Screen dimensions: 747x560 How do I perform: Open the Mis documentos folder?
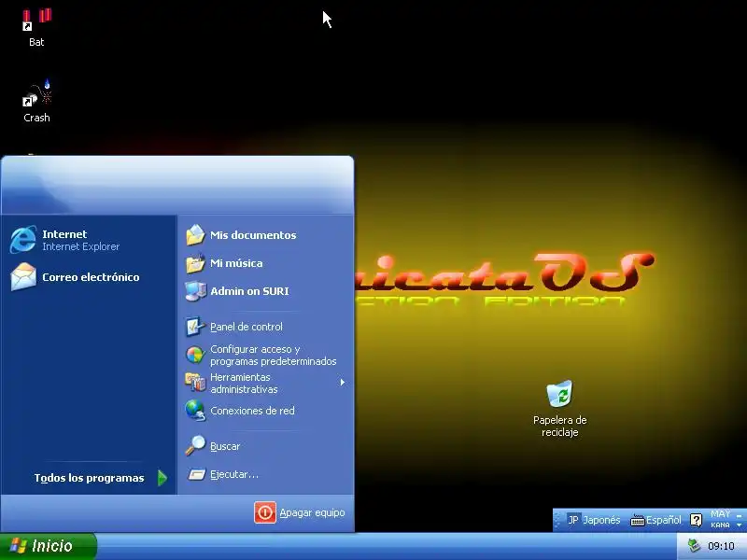pos(265,235)
